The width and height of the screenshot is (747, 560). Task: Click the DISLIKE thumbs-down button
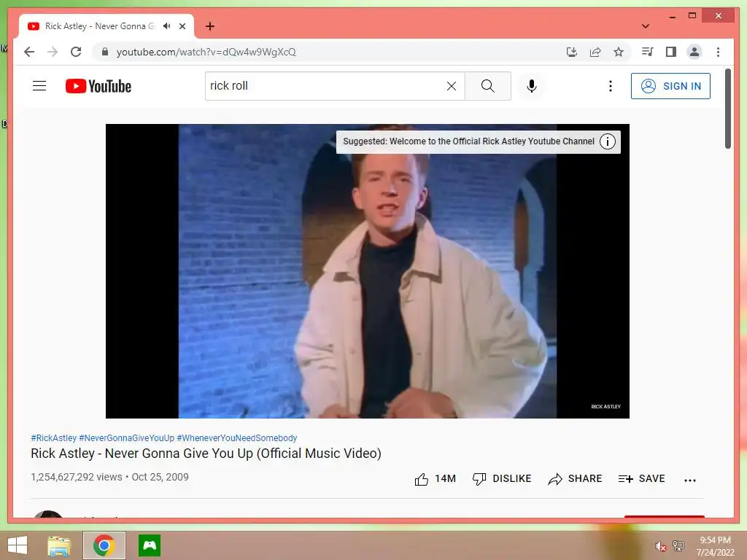click(x=502, y=478)
